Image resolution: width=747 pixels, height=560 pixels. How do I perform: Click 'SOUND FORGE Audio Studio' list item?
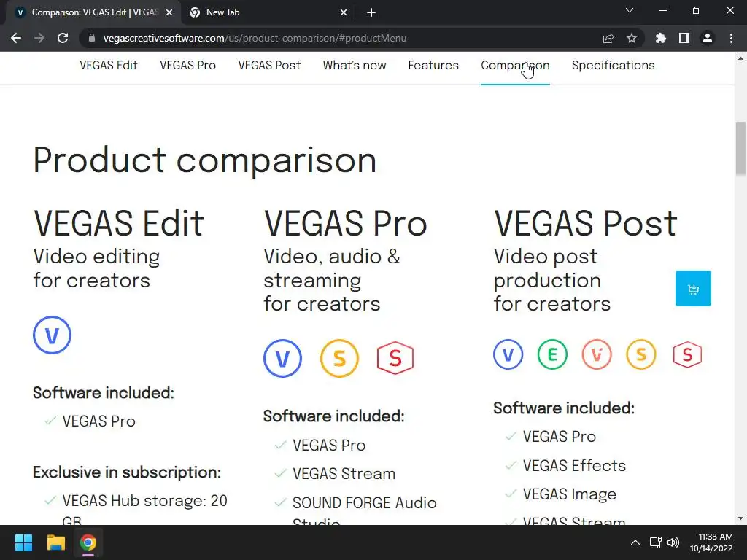365,511
